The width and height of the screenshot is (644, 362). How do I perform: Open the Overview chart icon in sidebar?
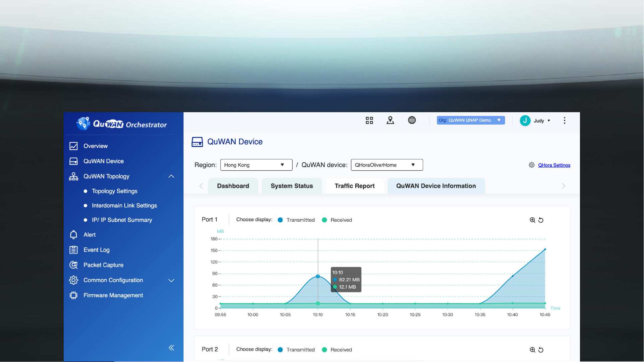[x=73, y=146]
